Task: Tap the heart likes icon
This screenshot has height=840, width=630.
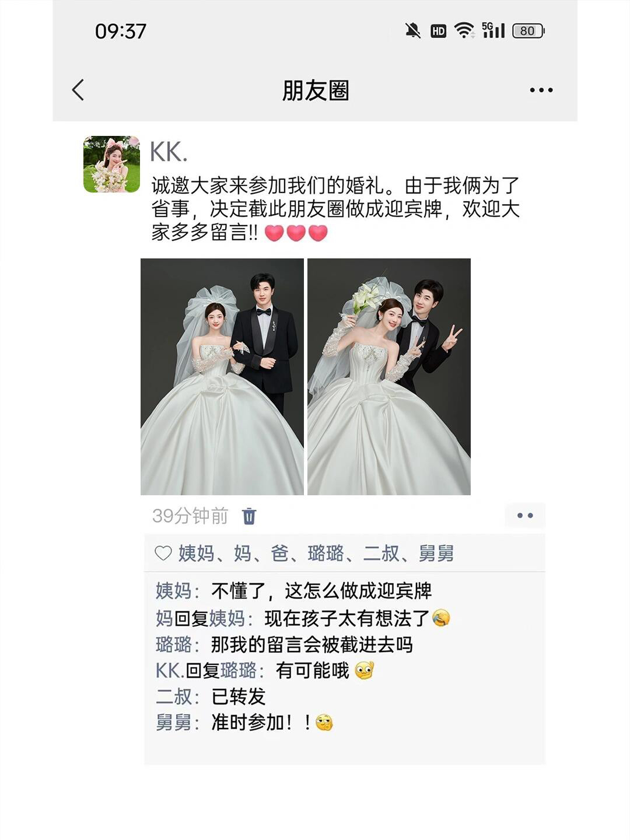Action: (163, 553)
